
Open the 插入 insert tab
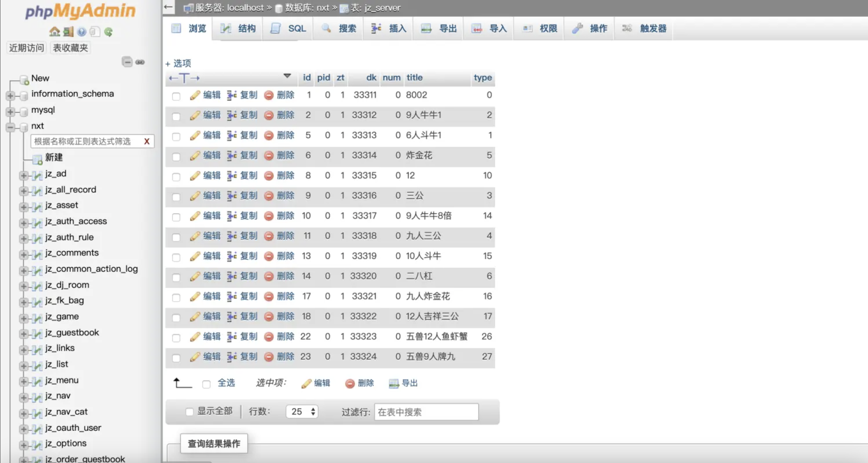(388, 29)
